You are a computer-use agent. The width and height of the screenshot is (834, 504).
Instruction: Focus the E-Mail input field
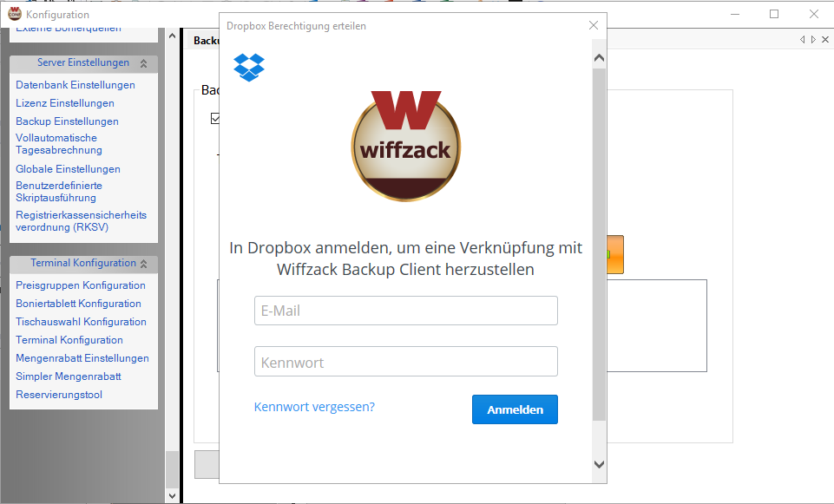point(405,311)
